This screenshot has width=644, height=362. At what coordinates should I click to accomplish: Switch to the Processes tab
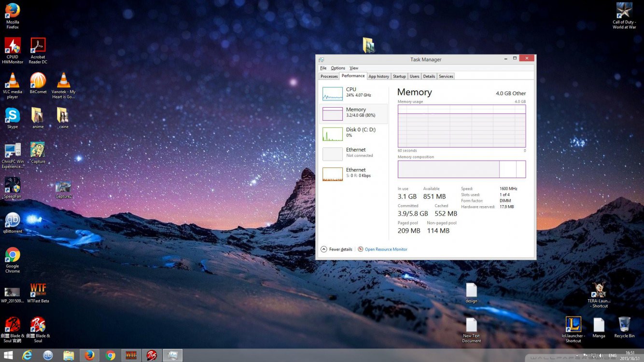coord(329,76)
